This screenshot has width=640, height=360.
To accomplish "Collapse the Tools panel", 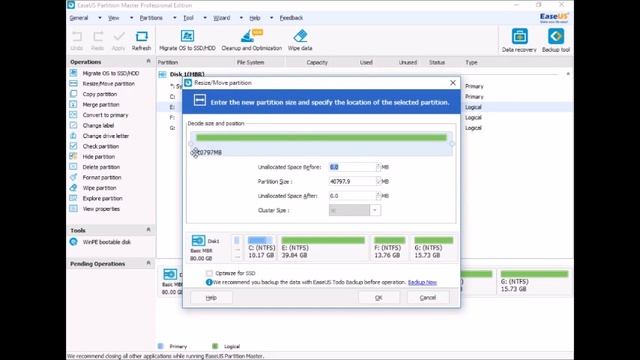I will coord(149,230).
